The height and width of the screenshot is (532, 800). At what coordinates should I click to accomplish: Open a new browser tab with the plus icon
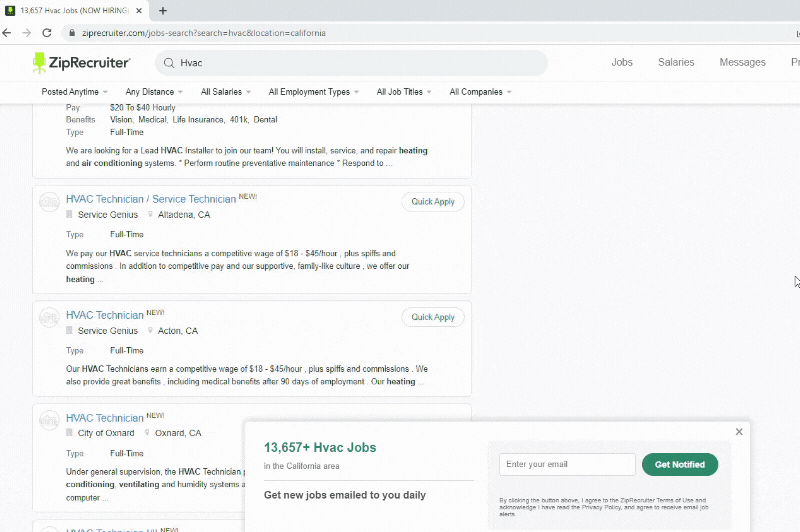(163, 11)
